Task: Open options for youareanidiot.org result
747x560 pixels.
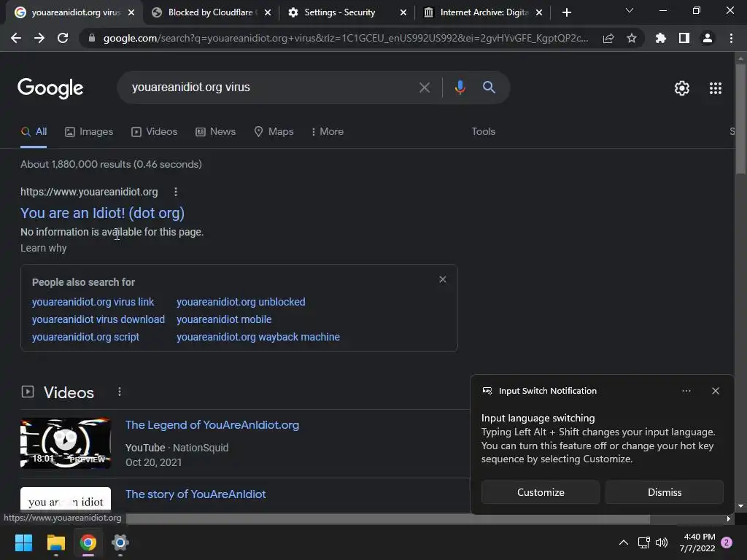Action: (x=176, y=192)
